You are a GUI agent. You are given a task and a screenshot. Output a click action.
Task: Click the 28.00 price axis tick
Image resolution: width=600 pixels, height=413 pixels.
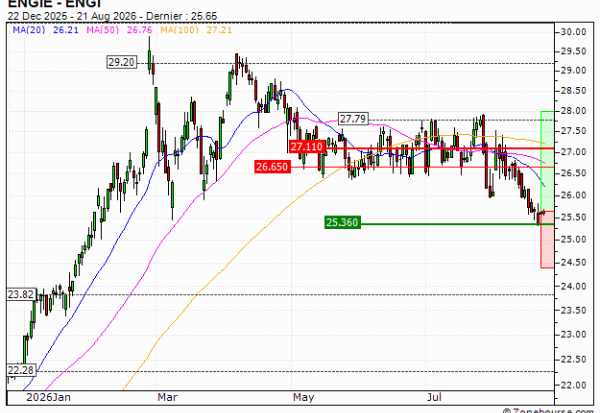573,111
